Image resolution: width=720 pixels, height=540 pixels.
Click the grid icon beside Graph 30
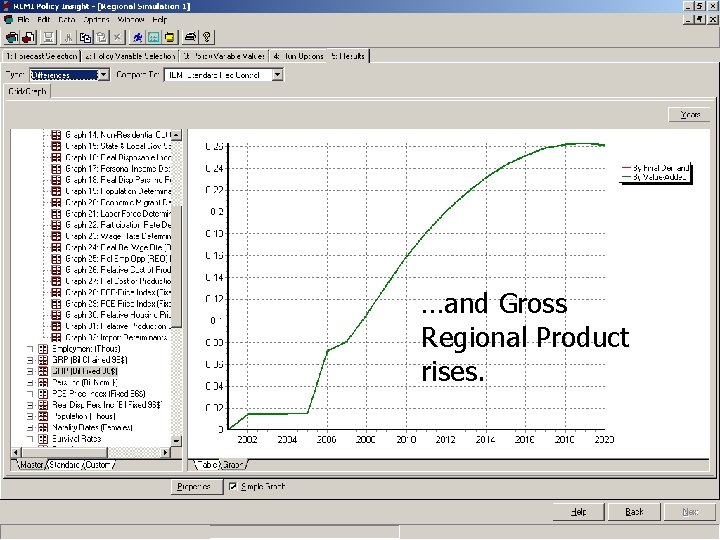tap(56, 315)
